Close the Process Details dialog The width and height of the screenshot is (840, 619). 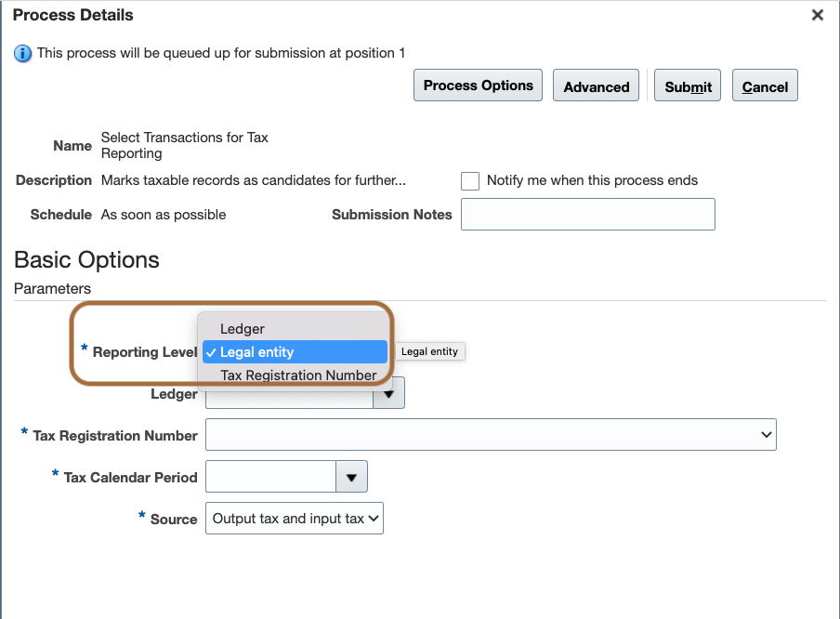pyautogui.click(x=817, y=14)
